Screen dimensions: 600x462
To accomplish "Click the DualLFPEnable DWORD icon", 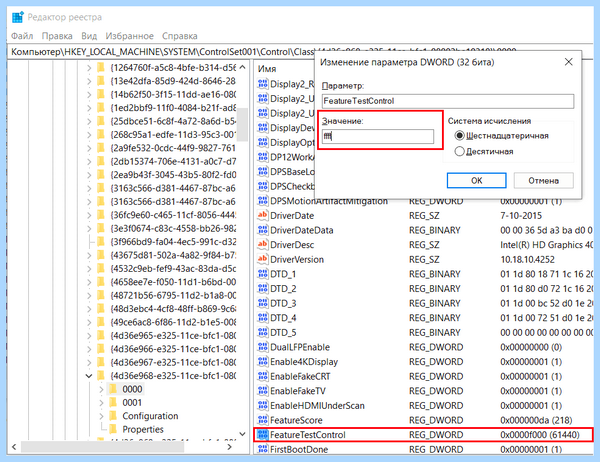I will pos(262,347).
